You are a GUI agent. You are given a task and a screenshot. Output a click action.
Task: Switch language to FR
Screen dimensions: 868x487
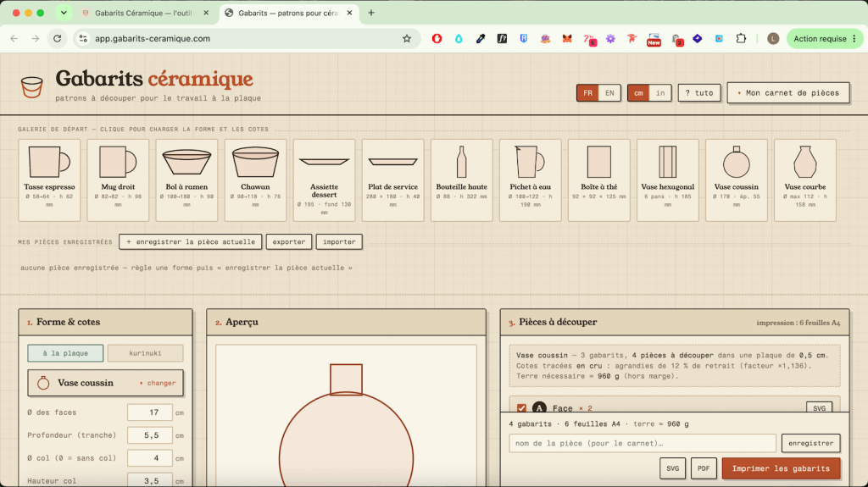pyautogui.click(x=587, y=93)
